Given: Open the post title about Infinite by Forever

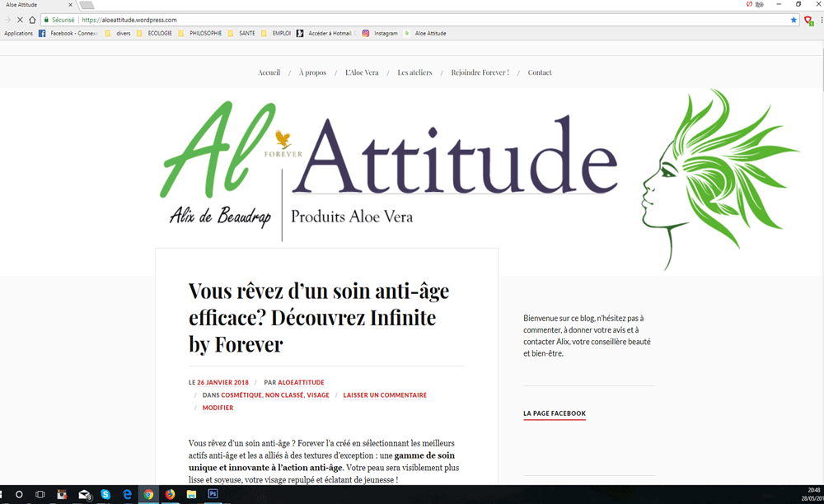Looking at the screenshot, I should point(319,317).
